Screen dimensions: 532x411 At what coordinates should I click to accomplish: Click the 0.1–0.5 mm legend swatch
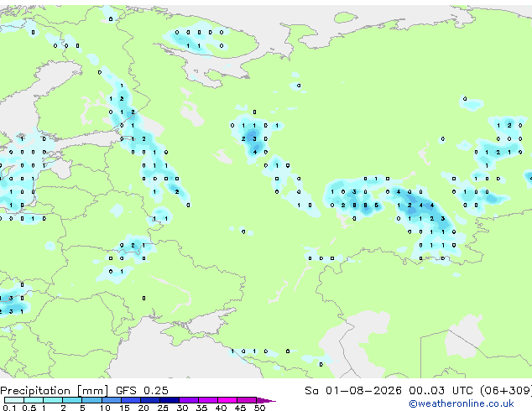(14, 400)
